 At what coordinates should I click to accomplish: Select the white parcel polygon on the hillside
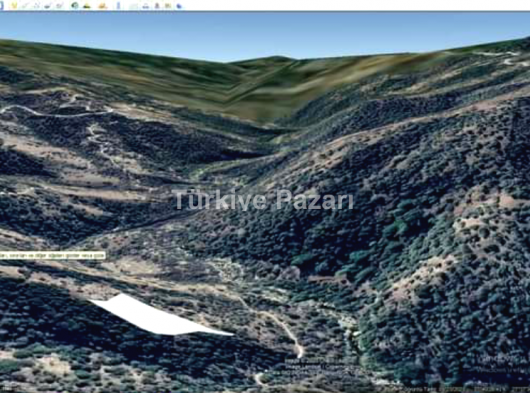coord(159,316)
